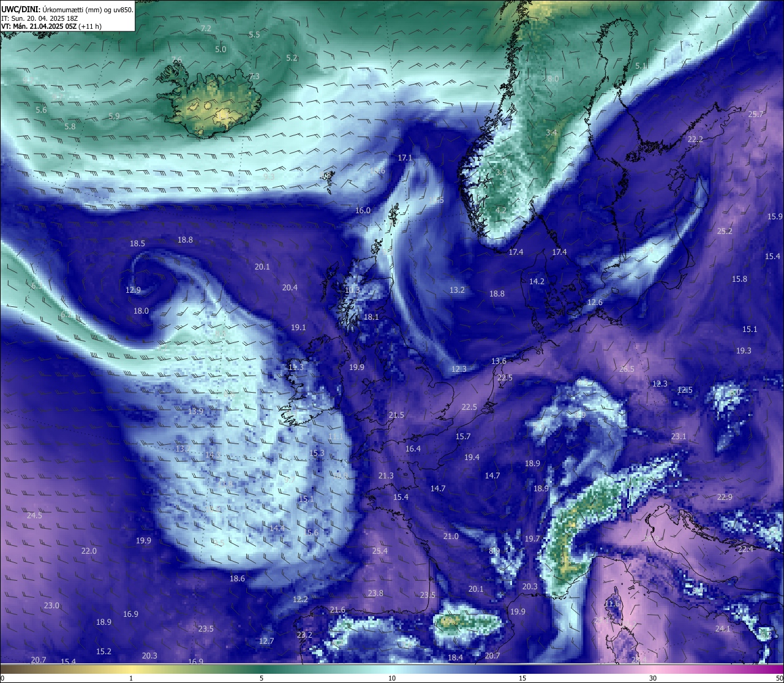Click the map value 8.0 over Norway
This screenshot has width=784, height=683.
click(x=553, y=80)
